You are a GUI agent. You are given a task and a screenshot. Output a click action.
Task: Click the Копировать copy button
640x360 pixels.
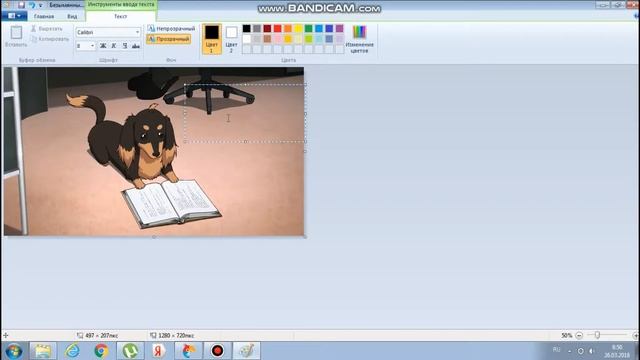(50, 39)
